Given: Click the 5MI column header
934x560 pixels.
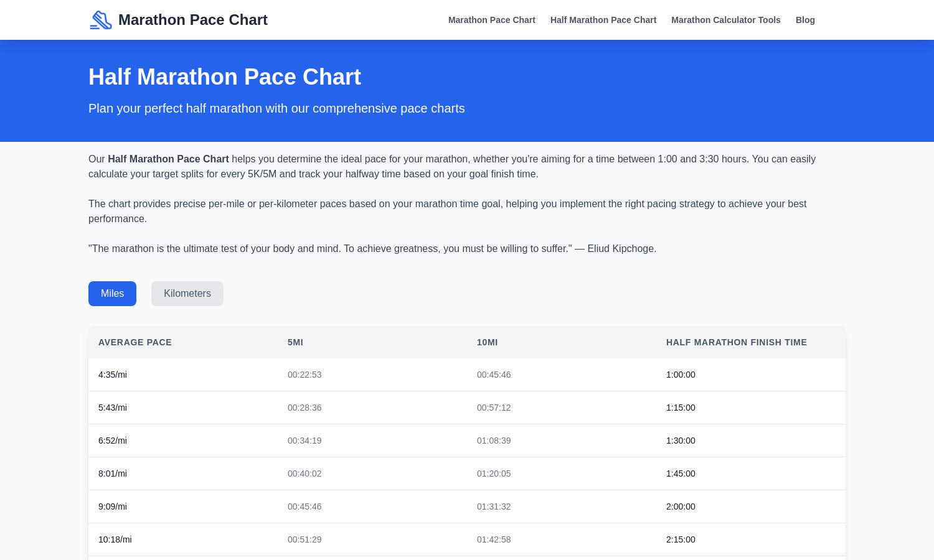Looking at the screenshot, I should point(295,342).
